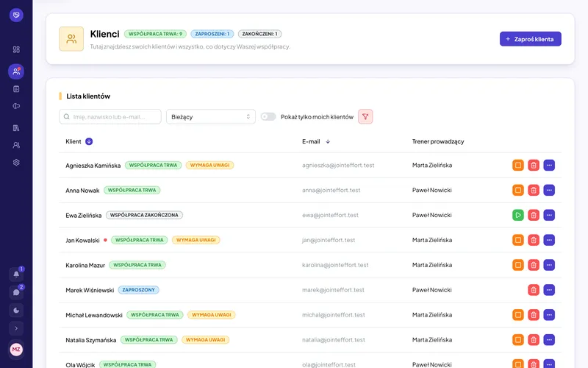This screenshot has height=368, width=588.
Task: Click WYMAGA UWAGI badge for Jan Kowalski
Action: click(196, 240)
